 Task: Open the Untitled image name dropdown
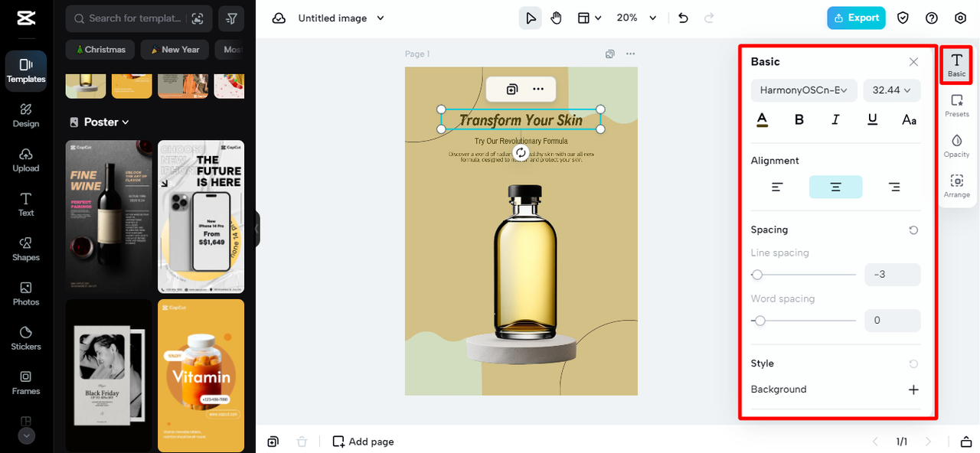(341, 18)
